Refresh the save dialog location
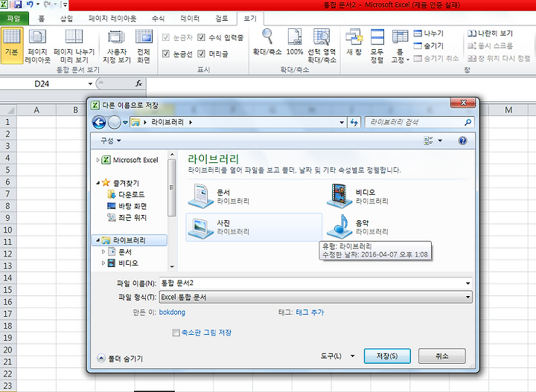This screenshot has width=536, height=392. (354, 122)
